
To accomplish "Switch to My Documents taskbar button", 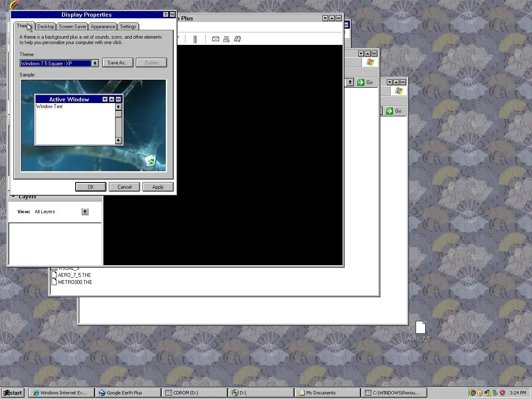I will pos(328,393).
